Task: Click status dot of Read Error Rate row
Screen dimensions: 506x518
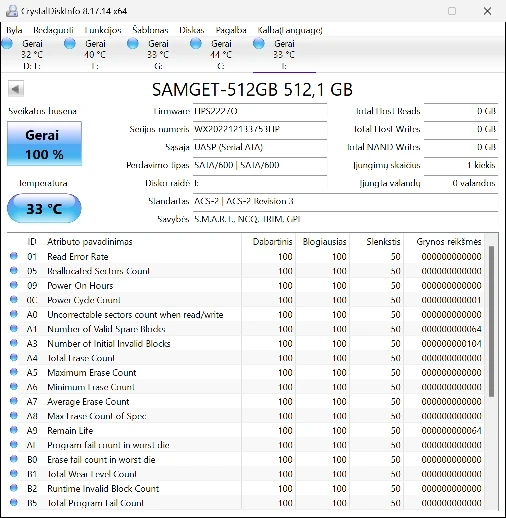Action: tap(14, 256)
